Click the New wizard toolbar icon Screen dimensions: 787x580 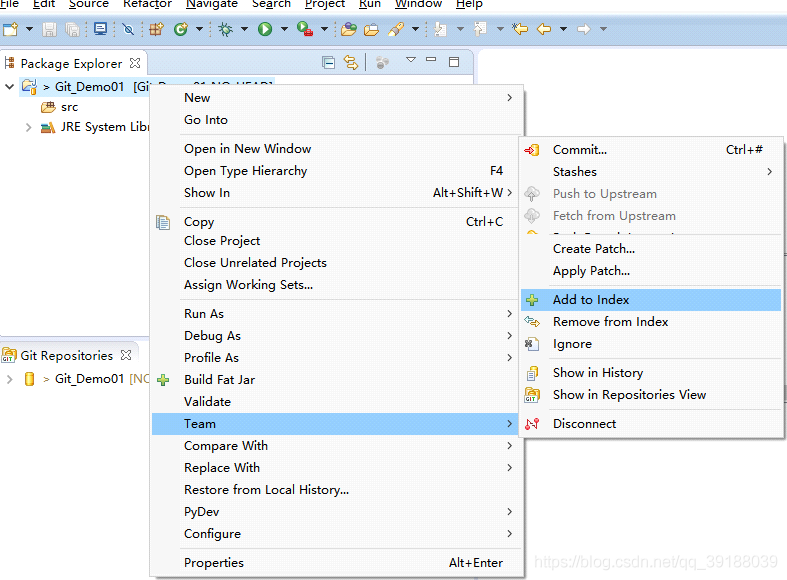10,29
